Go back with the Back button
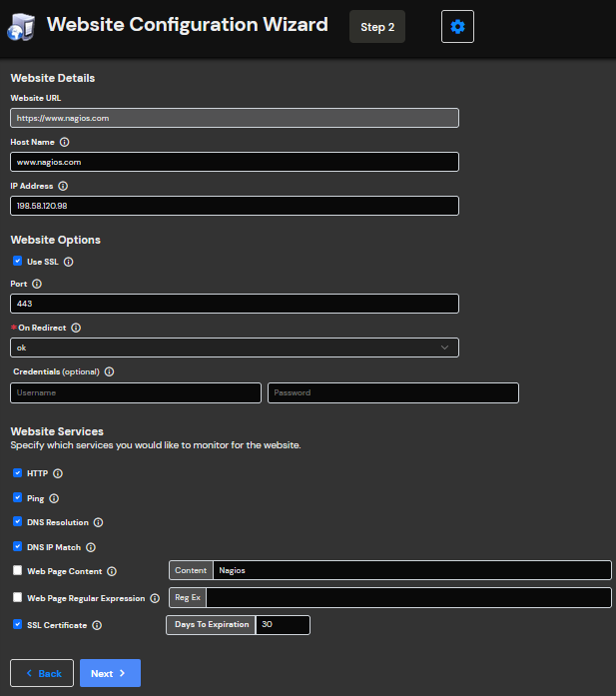 point(42,673)
